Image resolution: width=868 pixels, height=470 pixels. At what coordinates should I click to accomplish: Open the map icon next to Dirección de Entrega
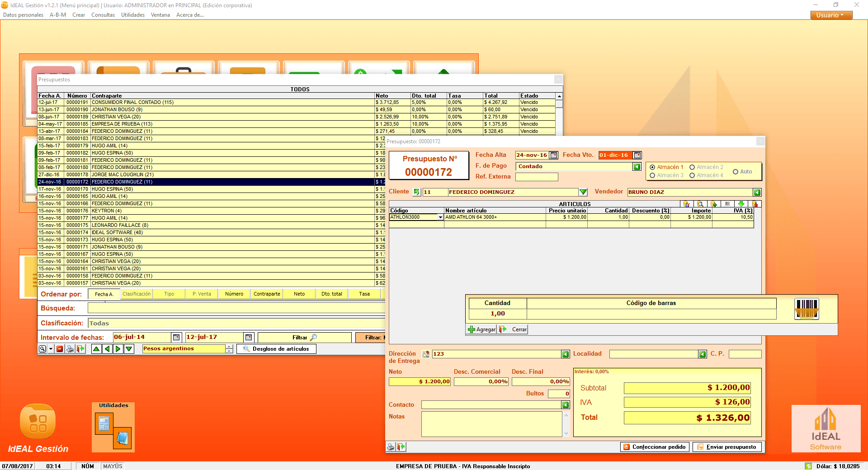click(x=425, y=354)
